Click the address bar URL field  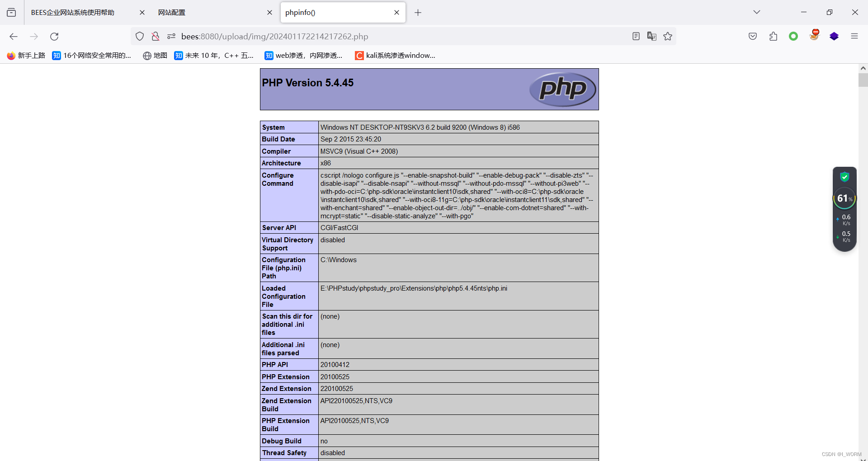click(x=402, y=36)
